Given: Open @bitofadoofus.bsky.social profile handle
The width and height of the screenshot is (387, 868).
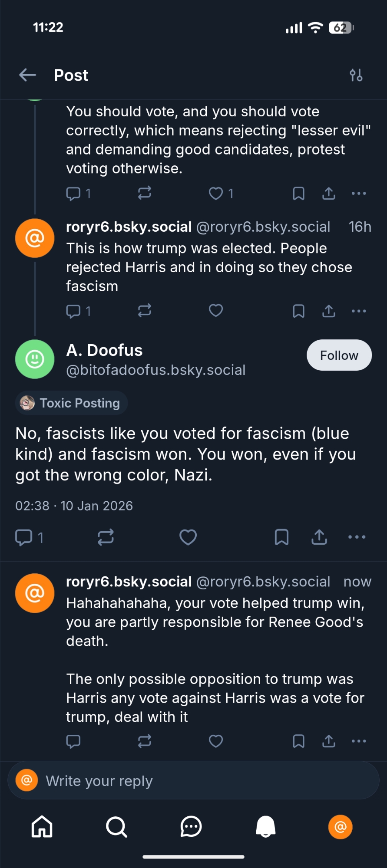Looking at the screenshot, I should click(156, 370).
